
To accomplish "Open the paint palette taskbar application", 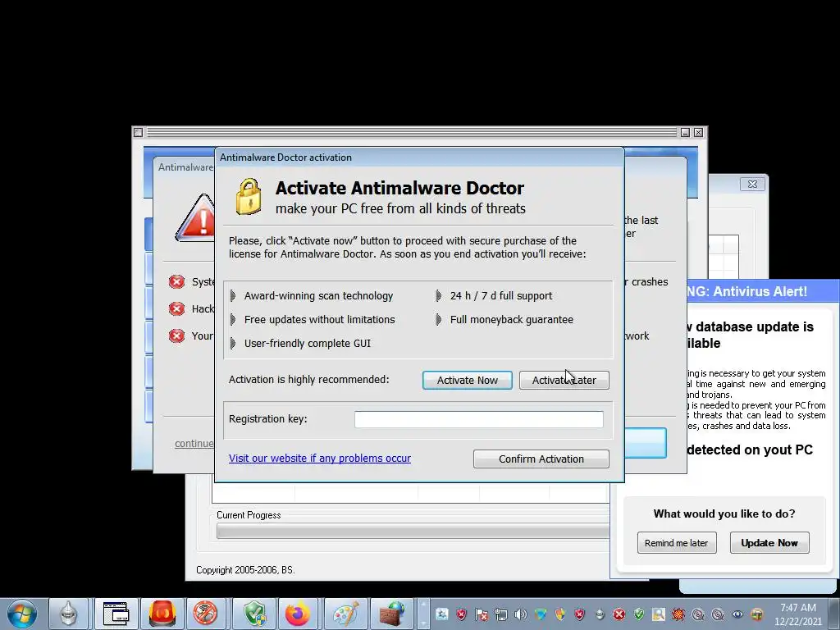I will coord(346,614).
